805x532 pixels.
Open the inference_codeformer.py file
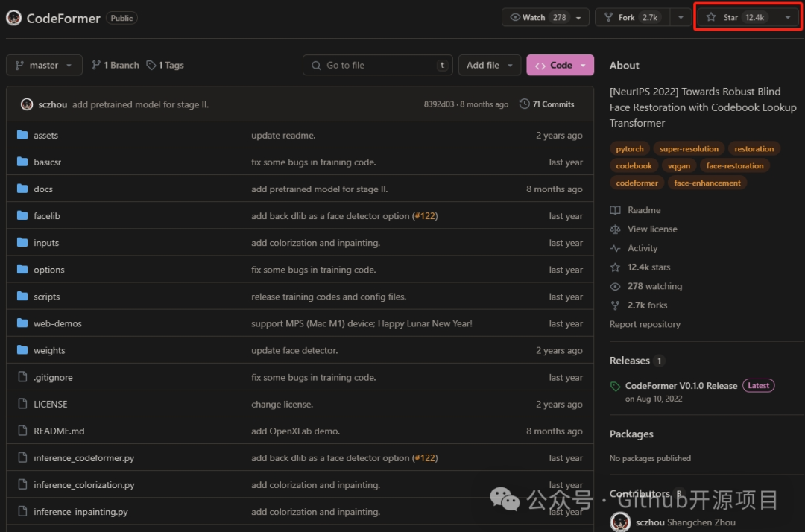pos(83,458)
